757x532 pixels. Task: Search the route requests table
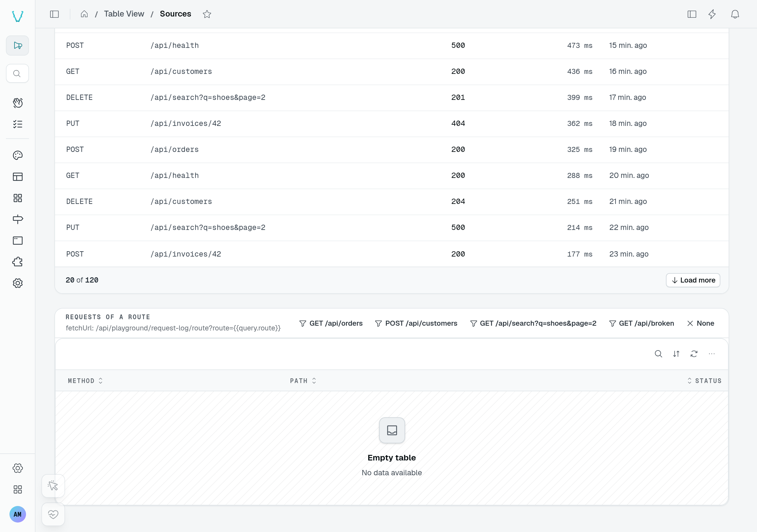(x=658, y=354)
